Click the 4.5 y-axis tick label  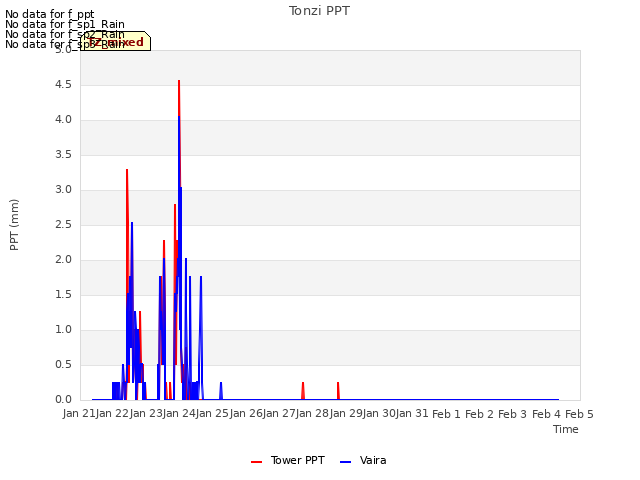(63, 84)
